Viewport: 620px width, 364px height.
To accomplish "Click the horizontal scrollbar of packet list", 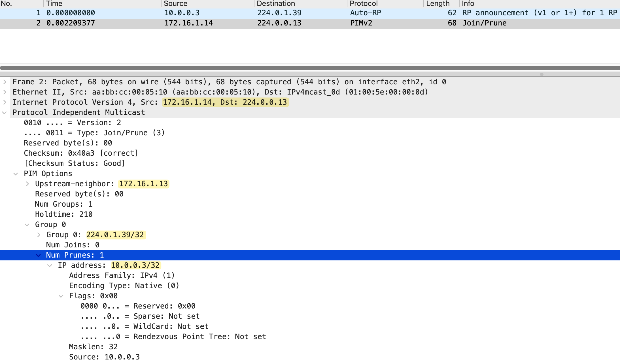I will coord(310,68).
